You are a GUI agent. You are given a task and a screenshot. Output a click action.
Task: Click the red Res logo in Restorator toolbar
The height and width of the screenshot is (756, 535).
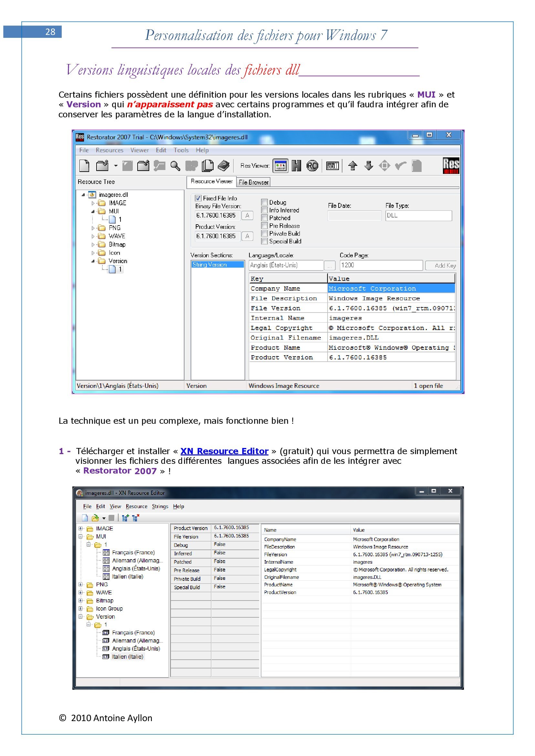tap(451, 165)
